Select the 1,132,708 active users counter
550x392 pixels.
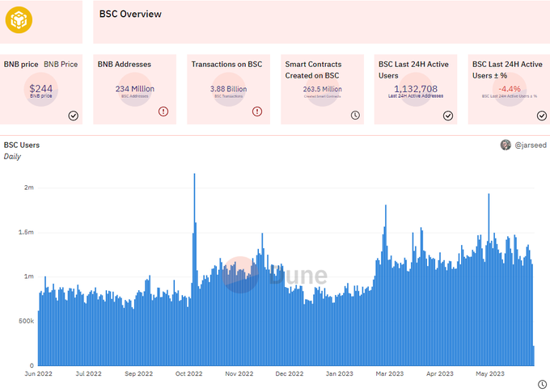416,89
